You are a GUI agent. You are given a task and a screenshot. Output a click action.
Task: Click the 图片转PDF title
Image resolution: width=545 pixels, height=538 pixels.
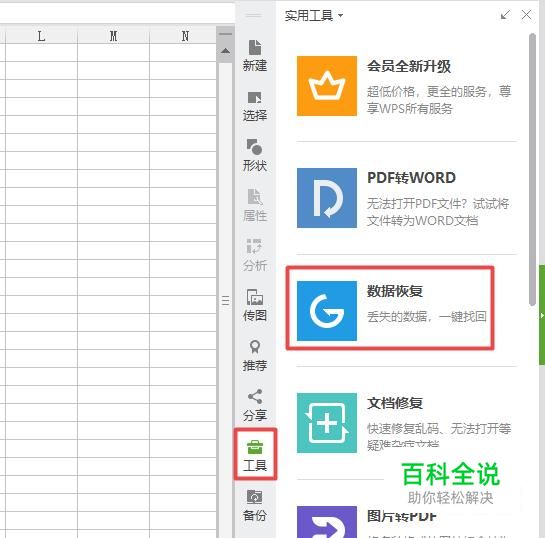coord(402,516)
